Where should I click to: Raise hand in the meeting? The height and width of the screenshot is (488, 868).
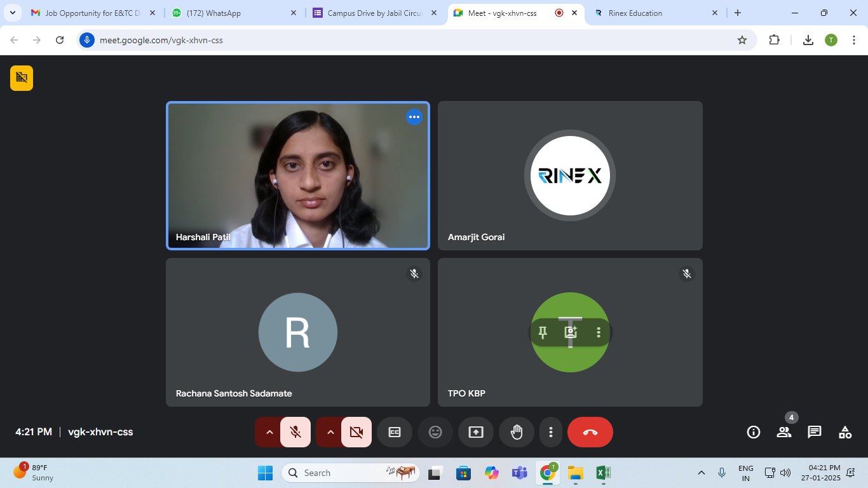[517, 432]
